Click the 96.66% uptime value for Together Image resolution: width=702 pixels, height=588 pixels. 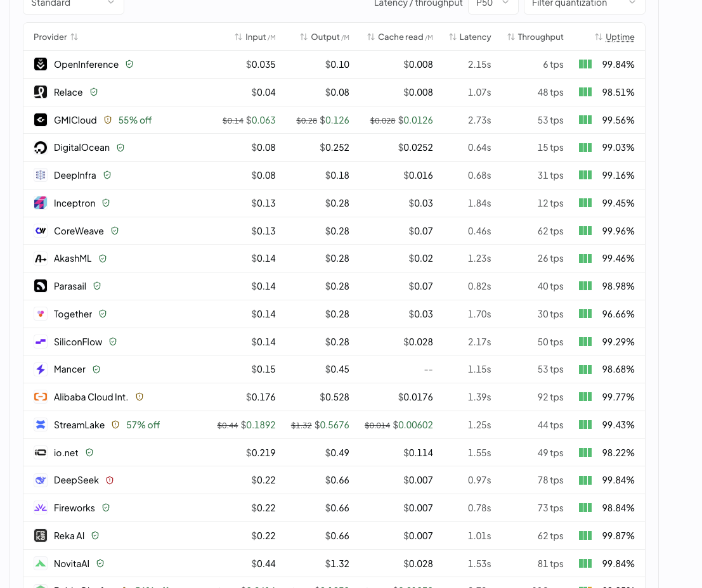point(618,314)
